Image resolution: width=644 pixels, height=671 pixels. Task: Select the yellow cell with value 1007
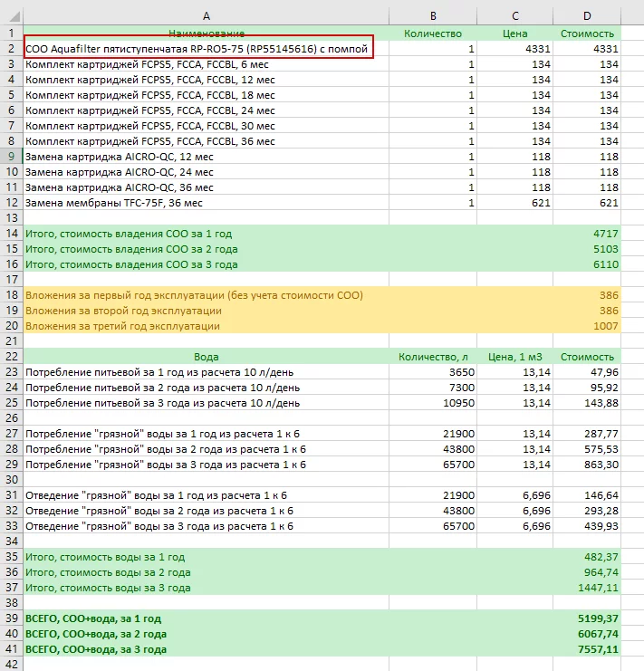tap(587, 326)
